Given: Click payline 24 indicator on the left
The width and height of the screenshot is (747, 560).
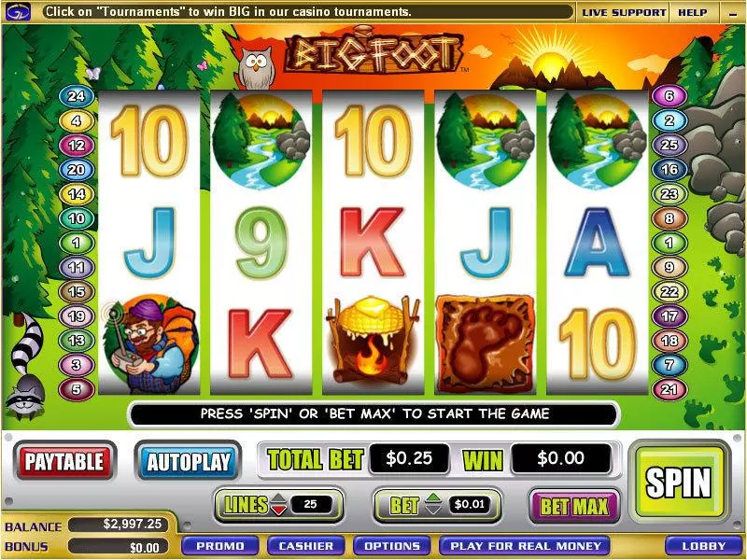Looking at the screenshot, I should pos(76,96).
